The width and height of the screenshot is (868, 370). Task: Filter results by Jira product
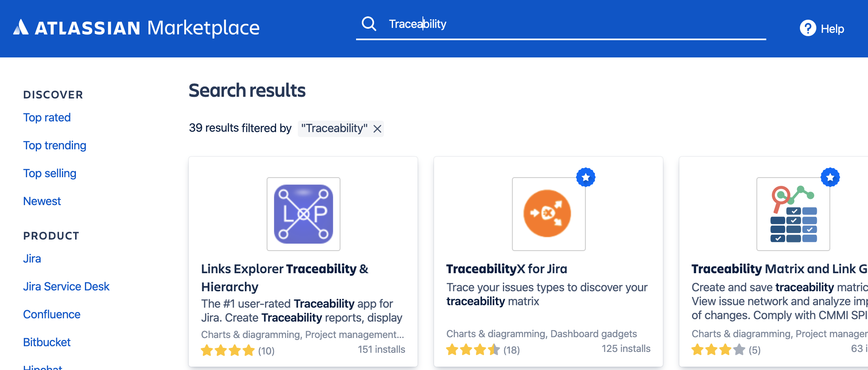coord(32,258)
